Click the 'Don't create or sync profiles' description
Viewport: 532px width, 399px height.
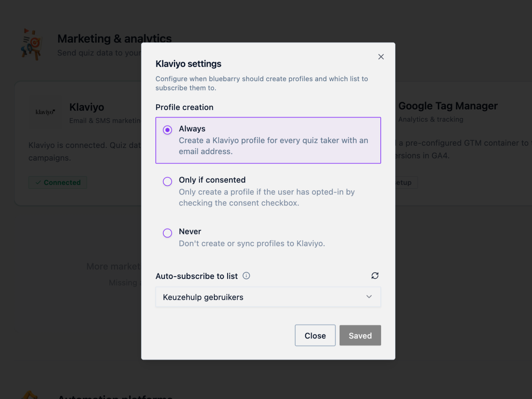pos(252,243)
